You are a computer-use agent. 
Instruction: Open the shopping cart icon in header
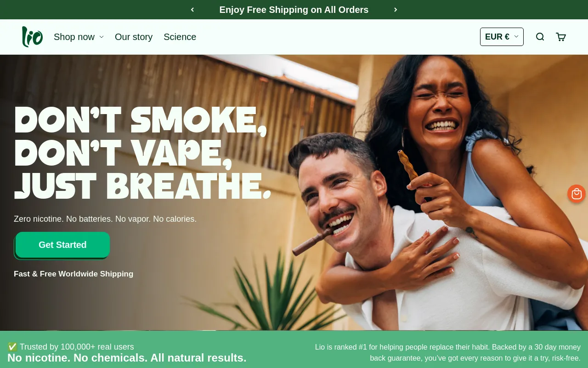point(561,37)
